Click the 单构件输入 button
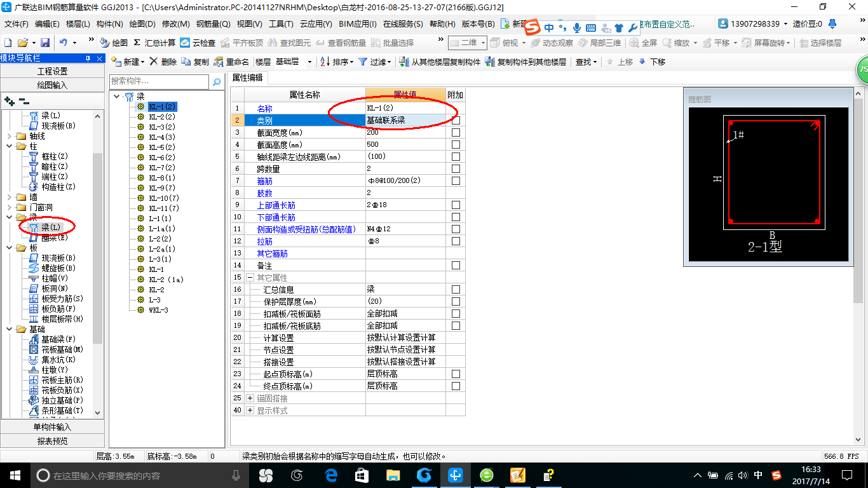The height and width of the screenshot is (488, 868). (52, 427)
